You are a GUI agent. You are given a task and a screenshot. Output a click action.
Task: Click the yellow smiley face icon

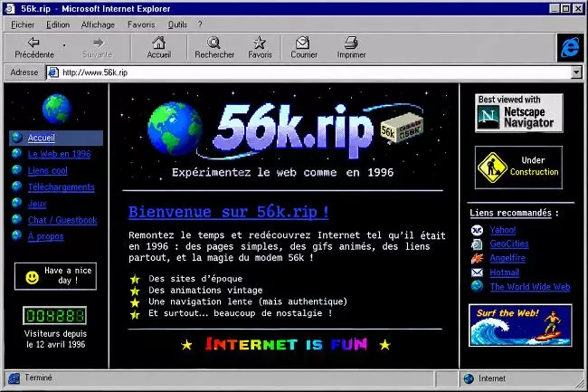point(33,277)
